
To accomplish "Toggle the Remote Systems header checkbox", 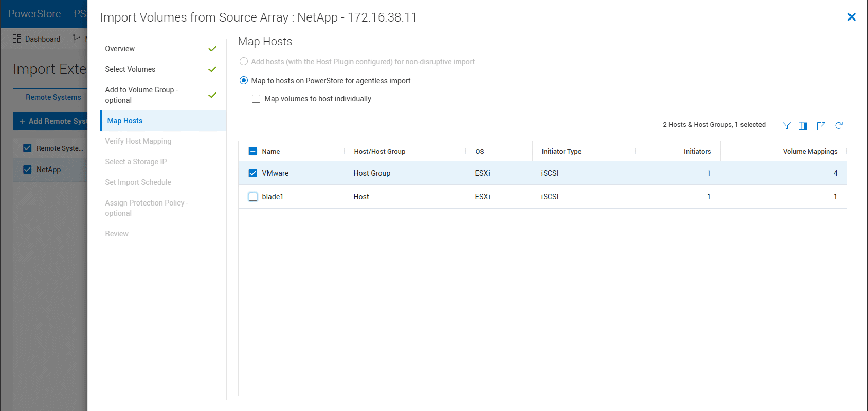I will tap(27, 148).
